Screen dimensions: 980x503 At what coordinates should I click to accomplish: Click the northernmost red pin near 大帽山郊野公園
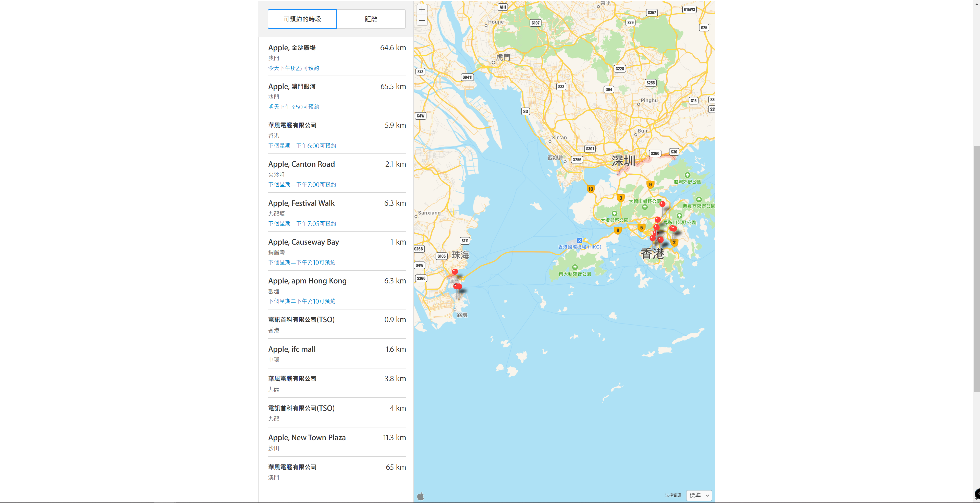662,204
